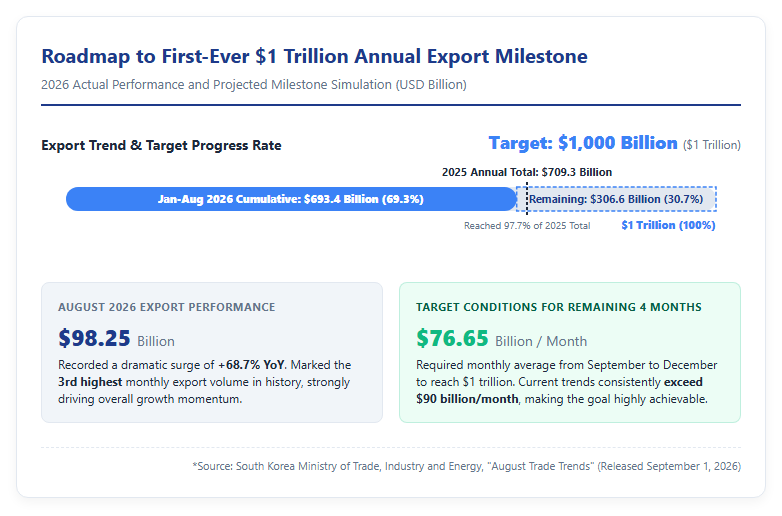Viewport: 782px width, 516px height.
Task: Click the Jan-Aug 2026 Cumulative progress bar
Action: coord(291,199)
